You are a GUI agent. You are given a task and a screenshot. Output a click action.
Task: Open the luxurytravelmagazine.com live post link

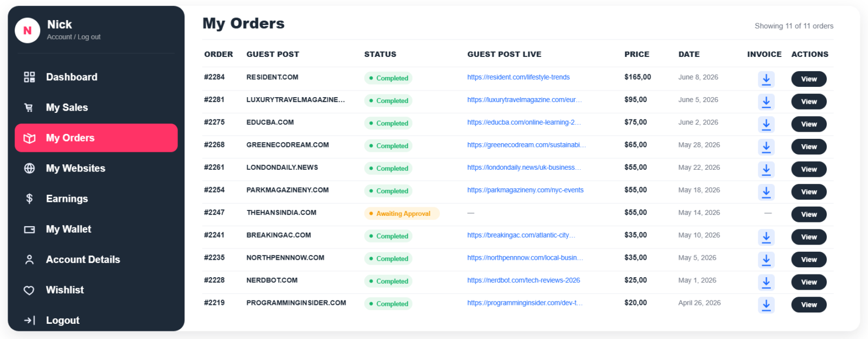(x=525, y=100)
